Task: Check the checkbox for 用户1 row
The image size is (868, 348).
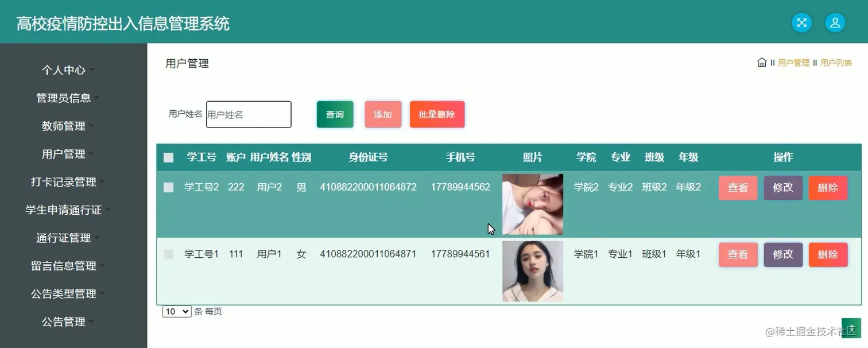Action: pyautogui.click(x=168, y=254)
